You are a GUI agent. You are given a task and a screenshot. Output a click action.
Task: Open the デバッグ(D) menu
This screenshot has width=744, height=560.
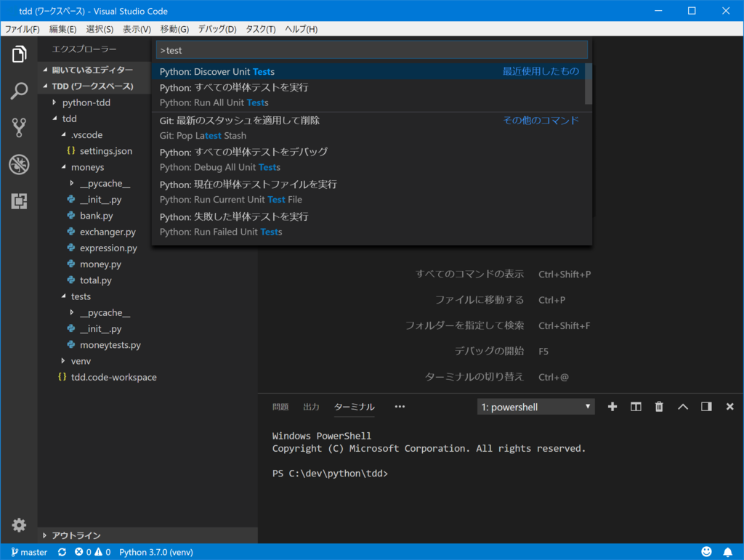coord(217,29)
